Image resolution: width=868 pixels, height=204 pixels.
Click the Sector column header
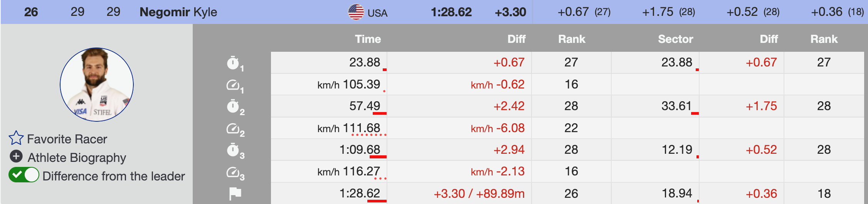point(675,39)
